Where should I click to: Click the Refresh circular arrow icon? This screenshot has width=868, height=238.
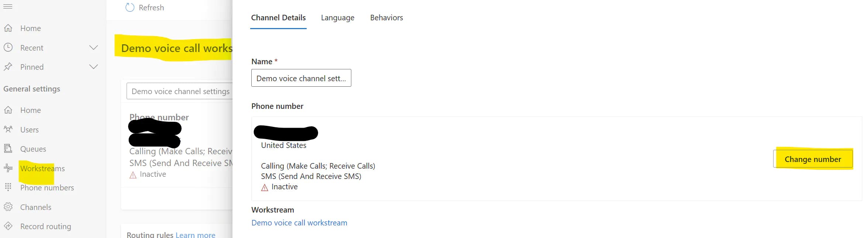130,7
